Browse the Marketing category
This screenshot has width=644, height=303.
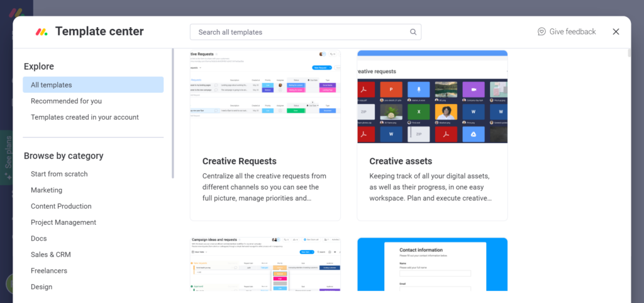pos(47,190)
